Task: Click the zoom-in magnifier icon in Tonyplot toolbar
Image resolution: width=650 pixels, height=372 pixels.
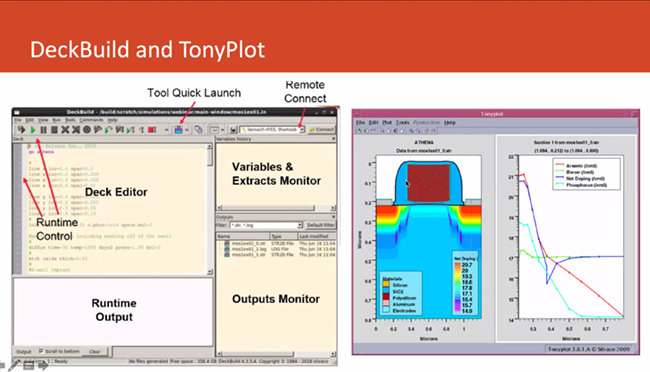Action: [x=411, y=131]
